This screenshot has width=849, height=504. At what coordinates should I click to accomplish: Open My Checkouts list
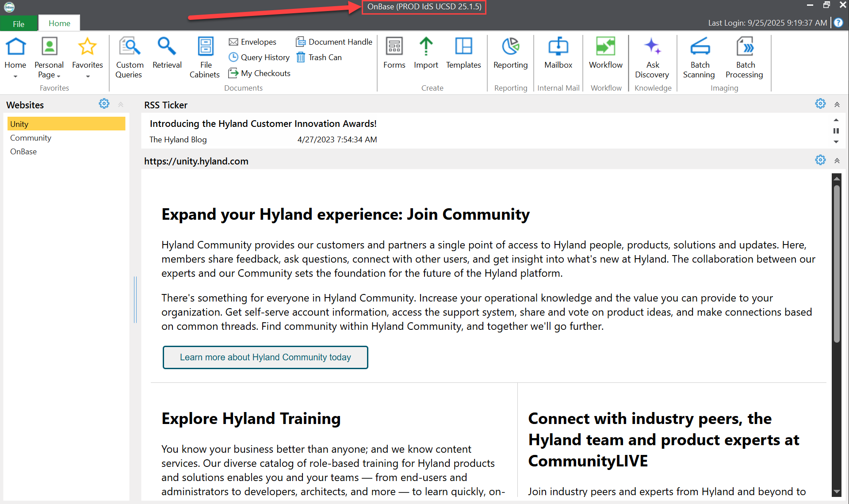click(x=260, y=73)
